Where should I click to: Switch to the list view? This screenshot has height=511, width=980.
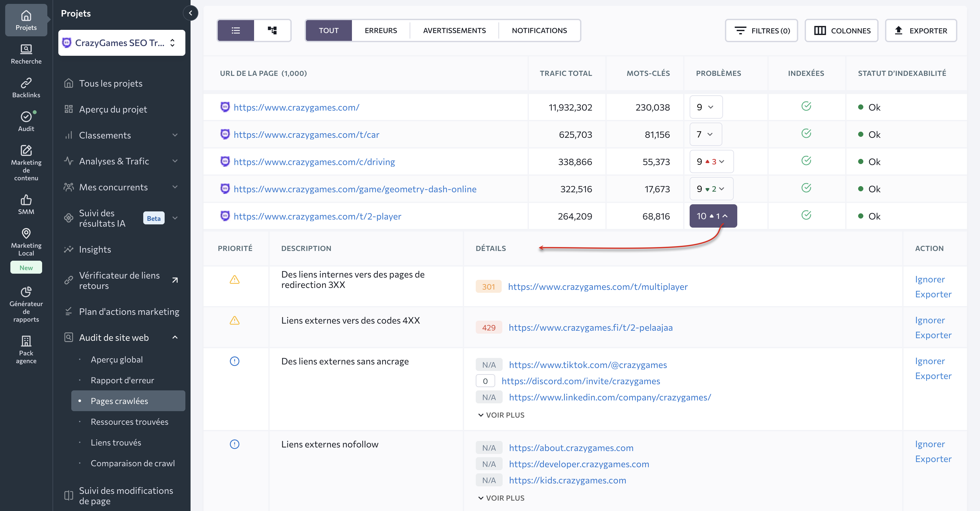(x=236, y=30)
